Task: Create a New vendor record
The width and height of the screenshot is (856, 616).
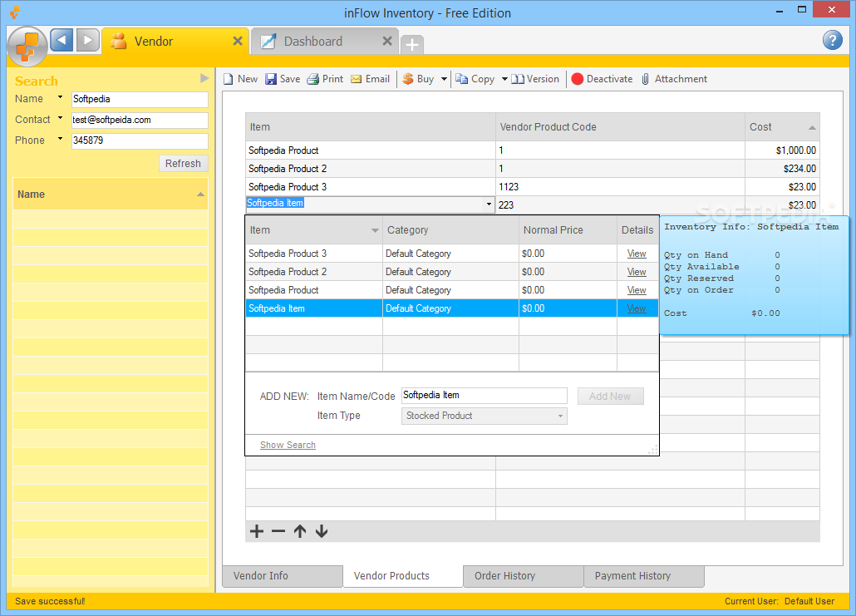Action: (240, 79)
